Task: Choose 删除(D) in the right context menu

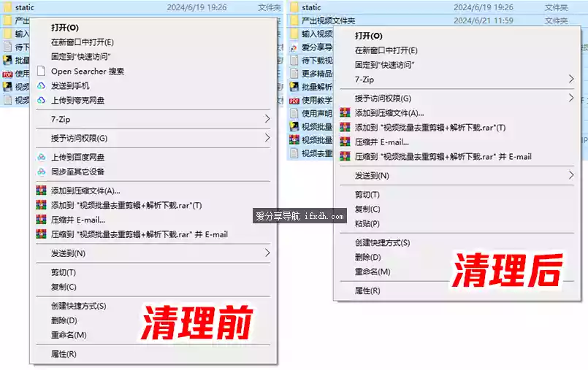Action: point(368,258)
